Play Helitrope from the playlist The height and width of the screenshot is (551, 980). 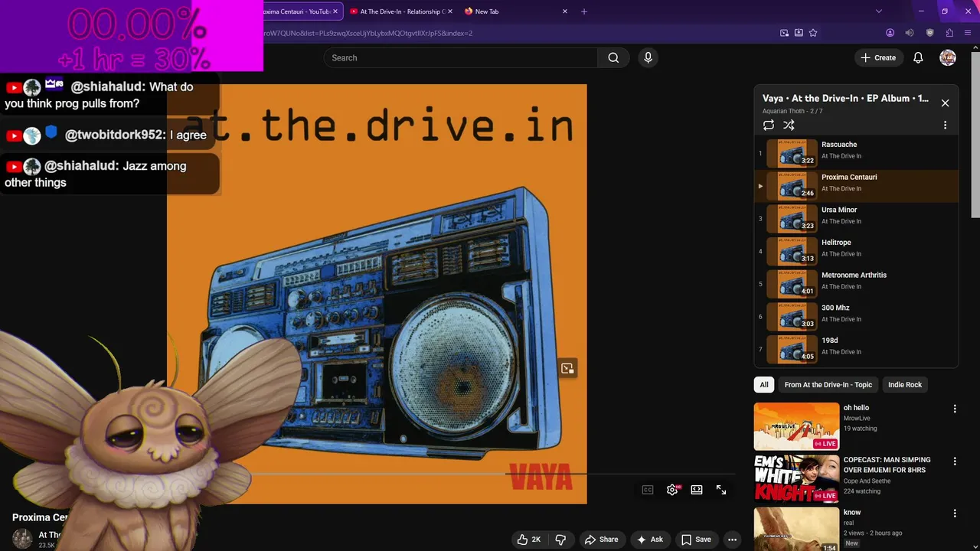[x=856, y=251]
